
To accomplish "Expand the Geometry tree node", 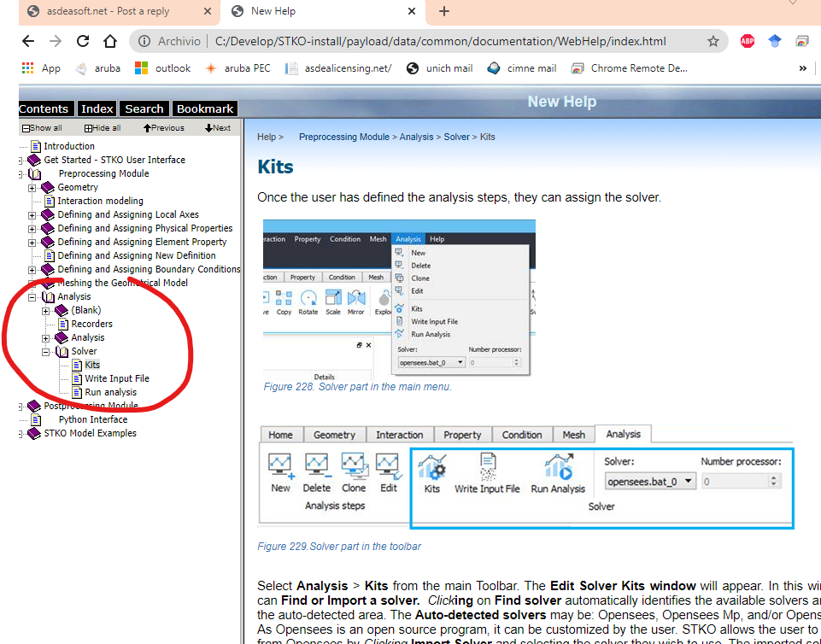I will click(x=32, y=188).
